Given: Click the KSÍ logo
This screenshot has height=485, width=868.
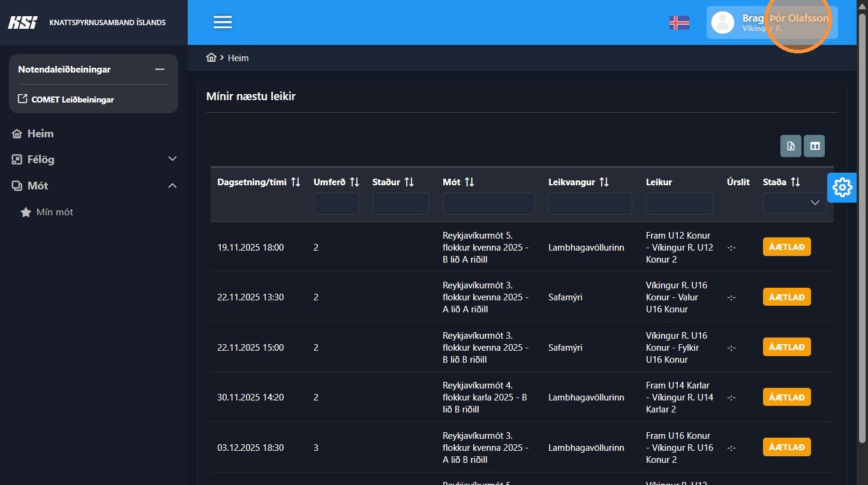Looking at the screenshot, I should pyautogui.click(x=23, y=23).
